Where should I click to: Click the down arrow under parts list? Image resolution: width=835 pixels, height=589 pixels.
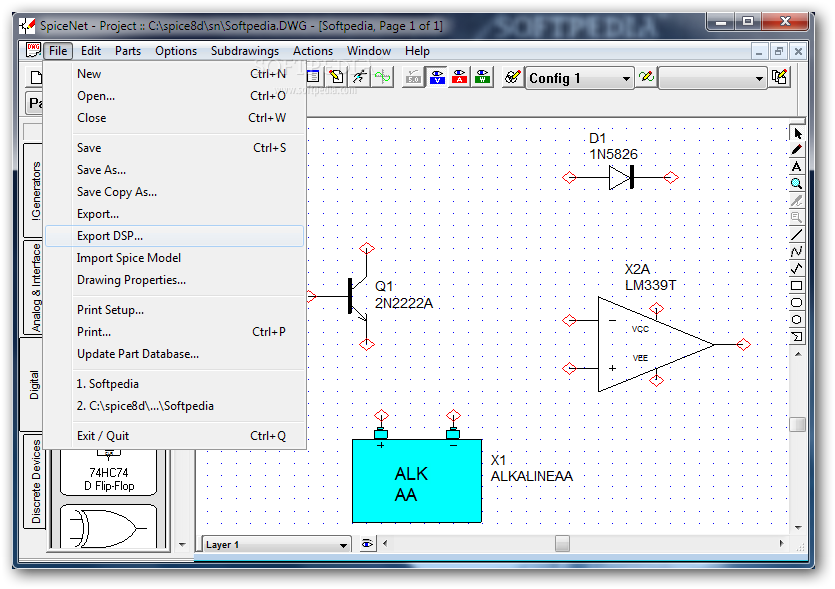pyautogui.click(x=182, y=544)
